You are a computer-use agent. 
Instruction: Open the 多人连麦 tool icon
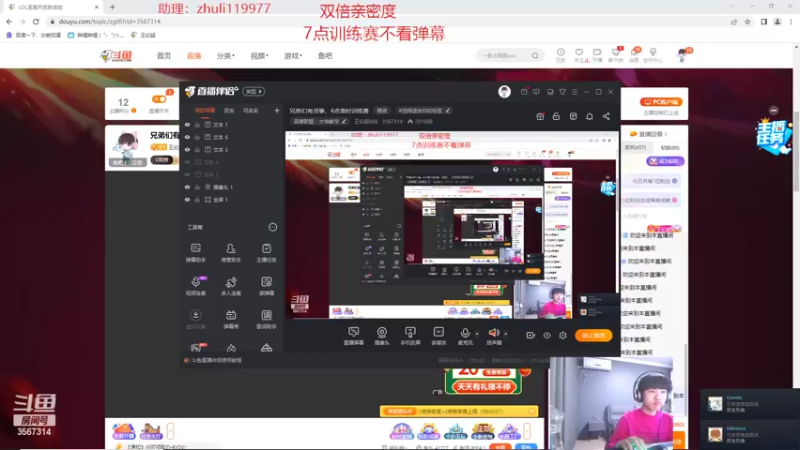coord(231,286)
